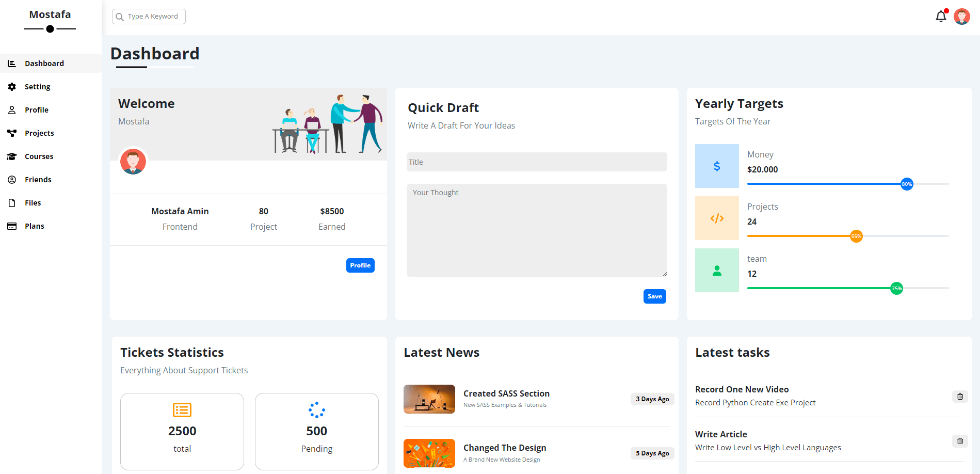Click the user avatar in the top bar
Image resolution: width=980 pixels, height=474 pixels.
pos(962,17)
